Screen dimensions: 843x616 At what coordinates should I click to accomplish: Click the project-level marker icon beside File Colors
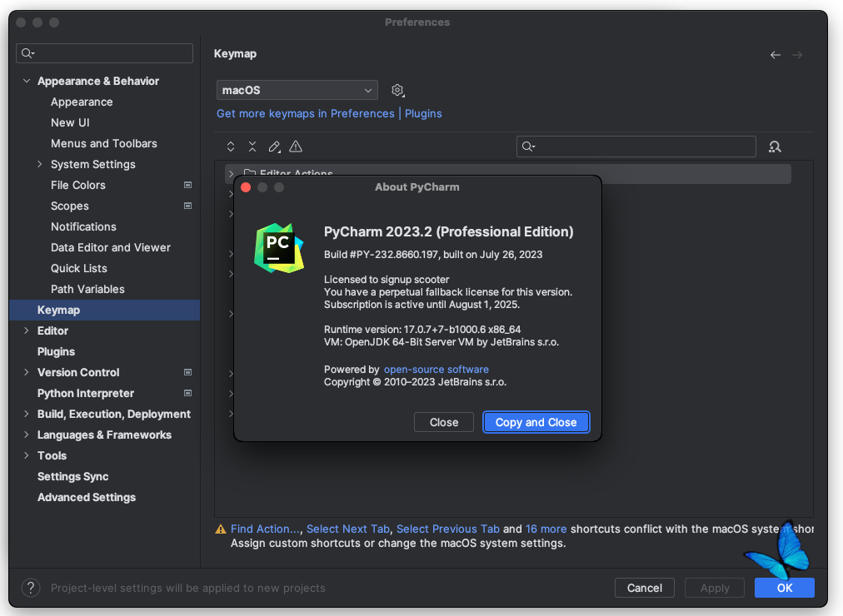click(x=187, y=185)
